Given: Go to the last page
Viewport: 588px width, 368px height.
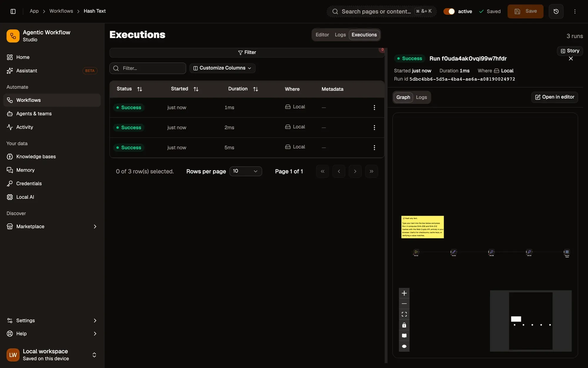Looking at the screenshot, I should (x=371, y=171).
